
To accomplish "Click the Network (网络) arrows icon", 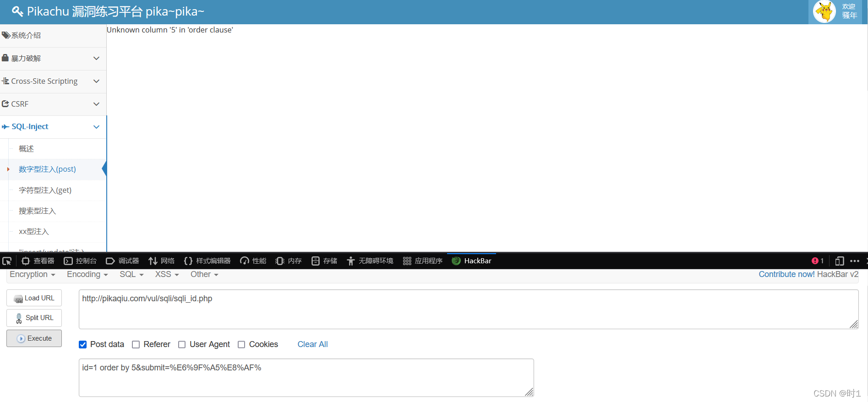I will coord(153,261).
